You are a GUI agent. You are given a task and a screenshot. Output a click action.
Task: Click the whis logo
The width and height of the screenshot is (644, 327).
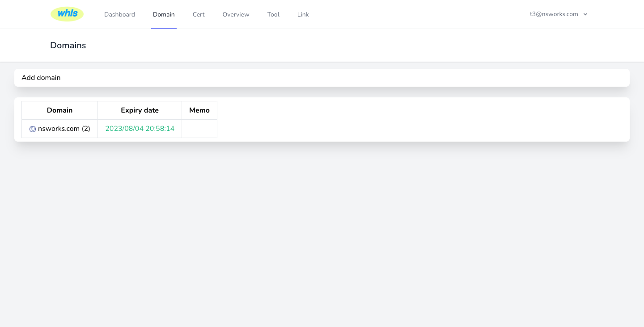[67, 14]
